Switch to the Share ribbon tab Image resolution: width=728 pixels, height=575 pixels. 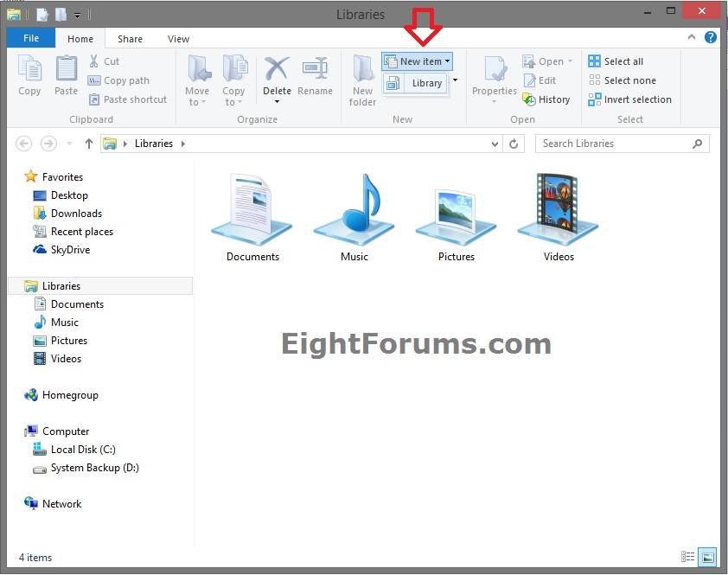coord(129,38)
